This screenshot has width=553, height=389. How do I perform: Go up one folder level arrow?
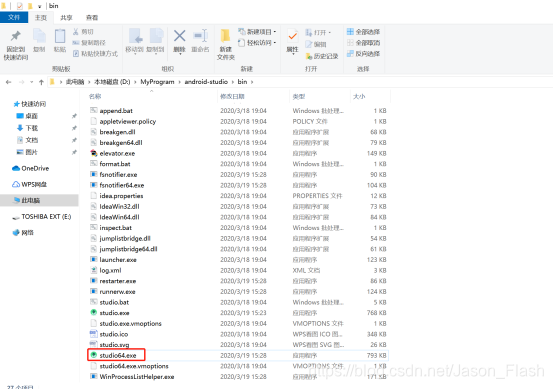click(x=41, y=82)
